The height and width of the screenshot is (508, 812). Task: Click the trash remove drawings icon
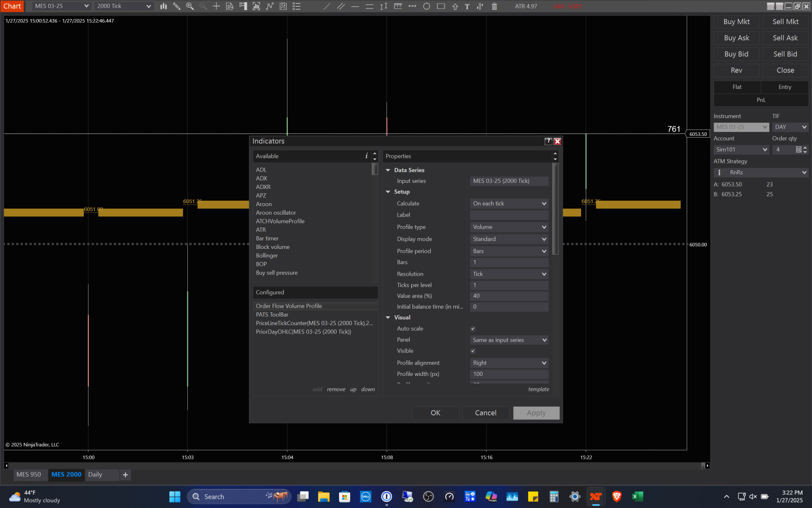pyautogui.click(x=494, y=6)
